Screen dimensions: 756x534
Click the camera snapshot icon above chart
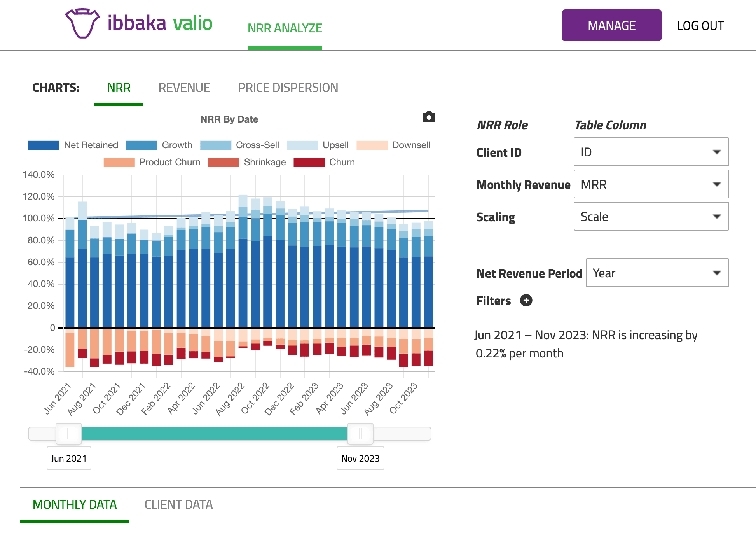(429, 117)
